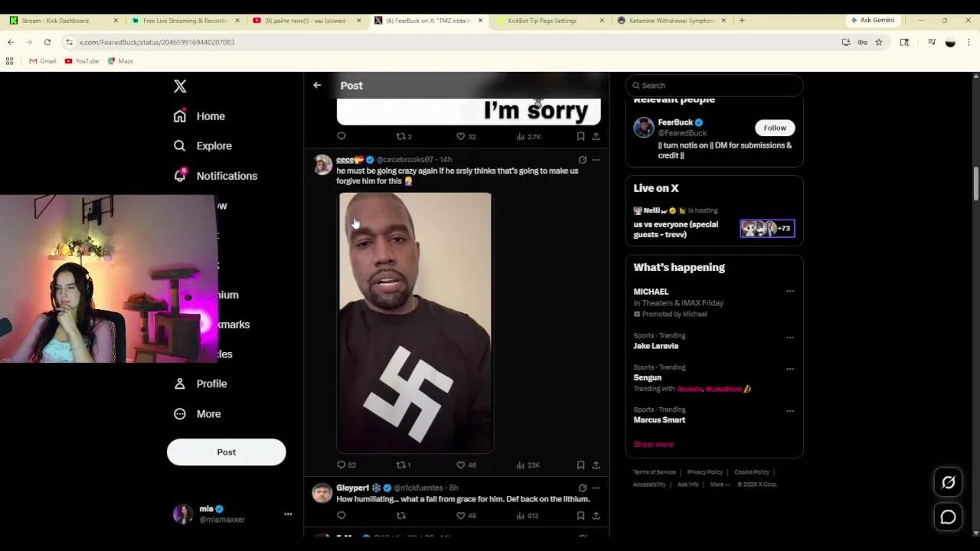
Task: Share the Gloyper1 reply
Action: (x=596, y=516)
